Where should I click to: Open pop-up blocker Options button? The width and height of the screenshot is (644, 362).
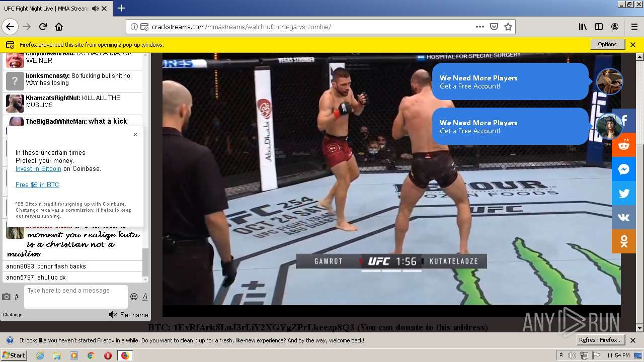[x=607, y=44]
